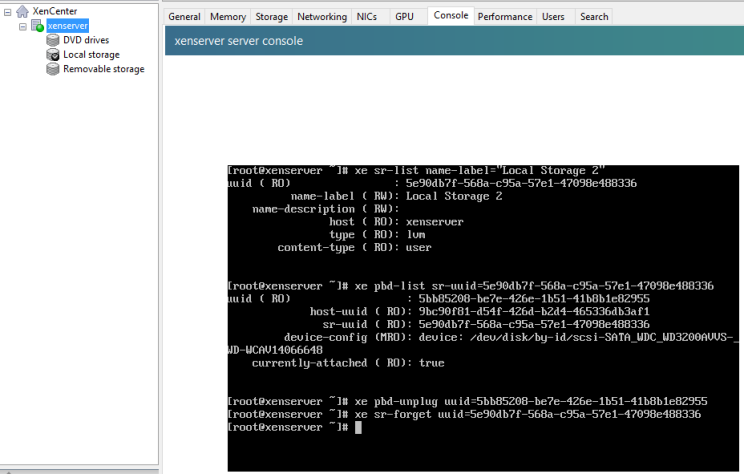Click the Removable storage disk icon
Screen dimensions: 744x474
(53, 69)
